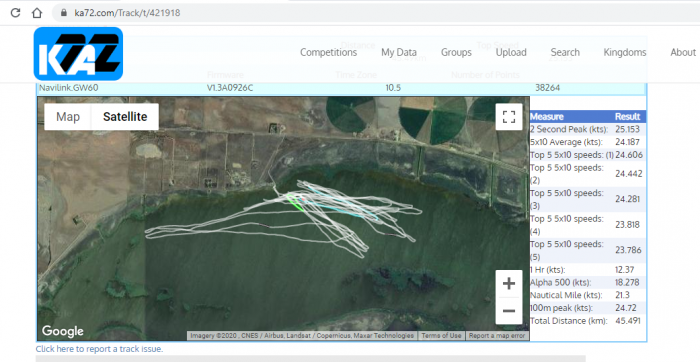Switch map to Map view
Screen dimensions: 700x362
68,117
